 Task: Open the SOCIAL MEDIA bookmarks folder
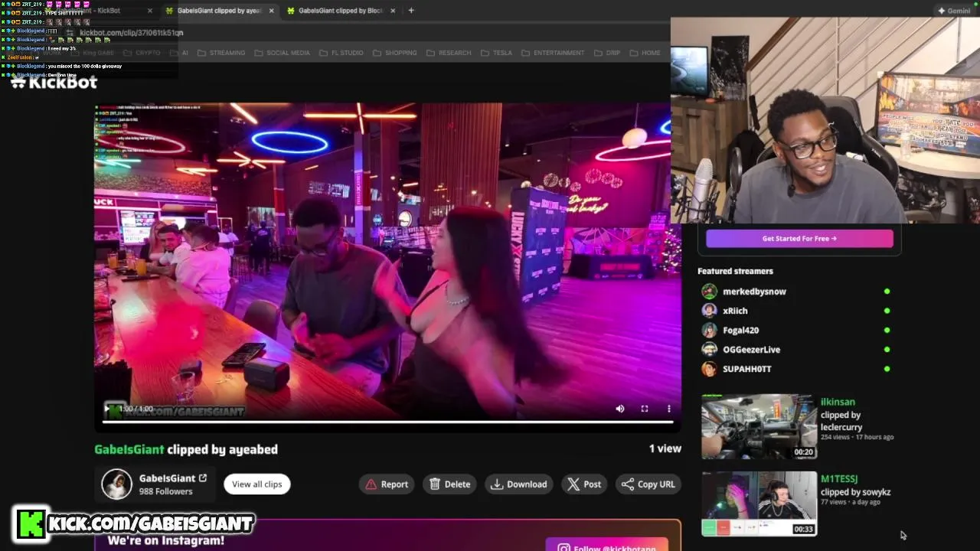(282, 53)
